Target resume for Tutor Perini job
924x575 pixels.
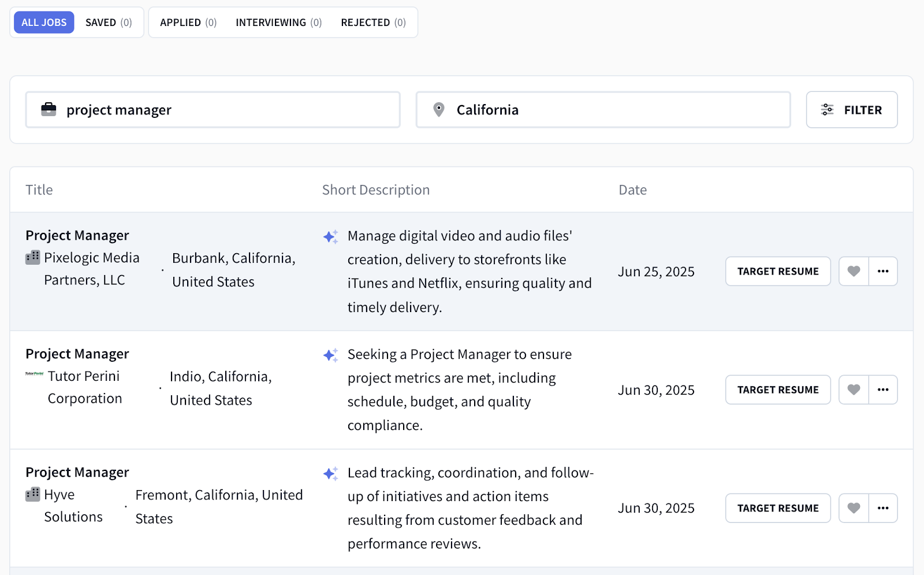(778, 389)
